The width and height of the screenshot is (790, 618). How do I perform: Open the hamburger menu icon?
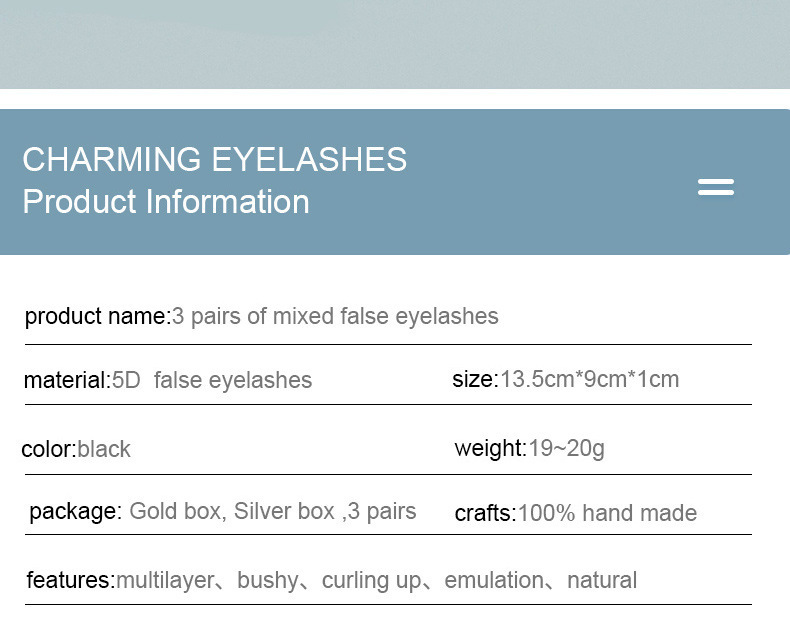click(x=715, y=187)
